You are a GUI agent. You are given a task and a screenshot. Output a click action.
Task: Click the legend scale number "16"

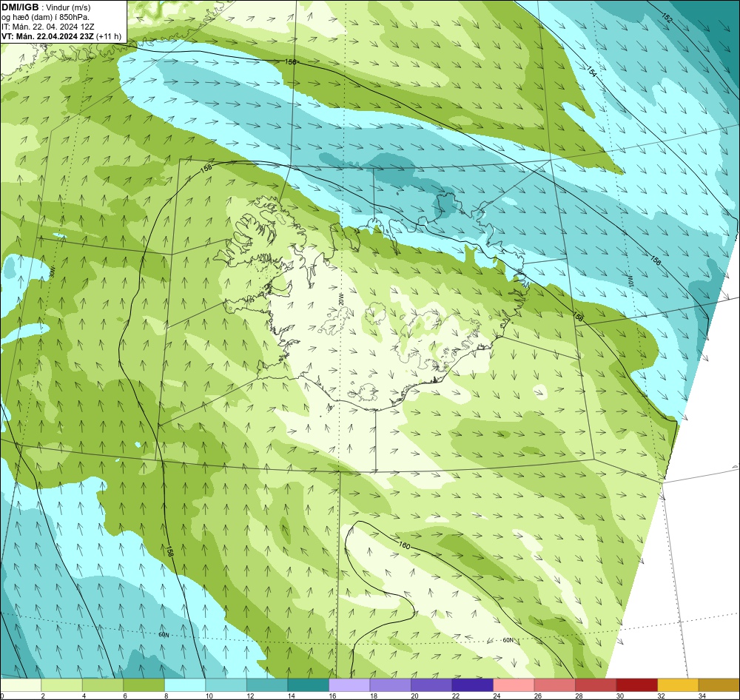(x=332, y=696)
